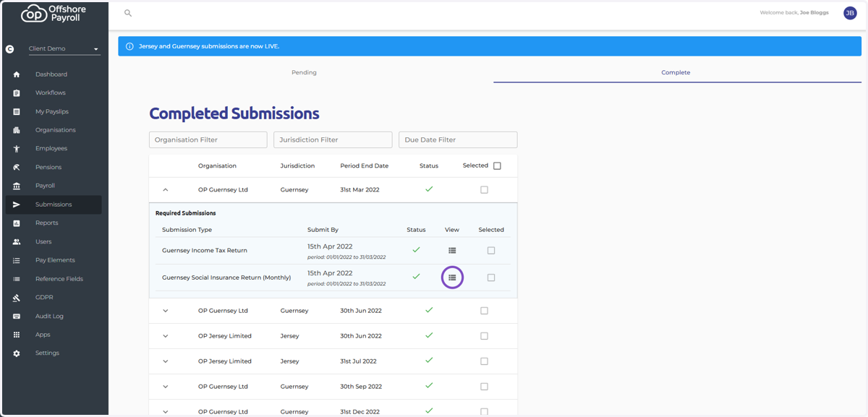868x417 pixels.
Task: Click the Reports chart icon
Action: (17, 223)
